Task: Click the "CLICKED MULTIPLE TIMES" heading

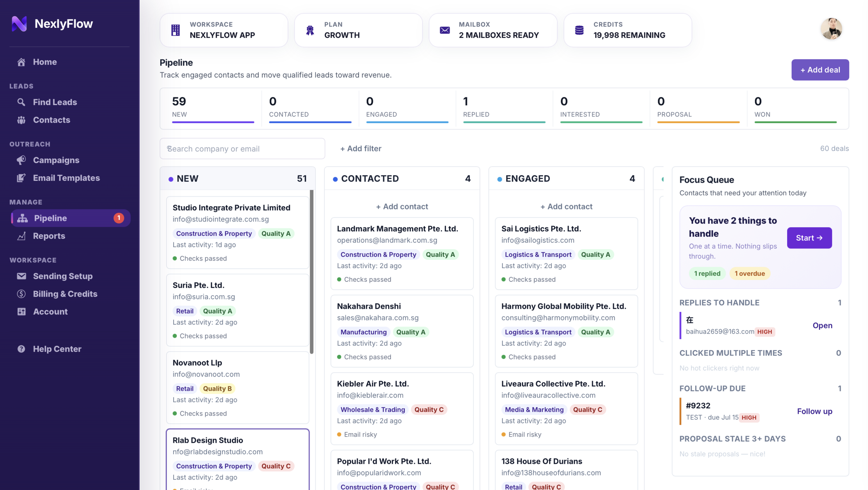Action: click(x=731, y=353)
